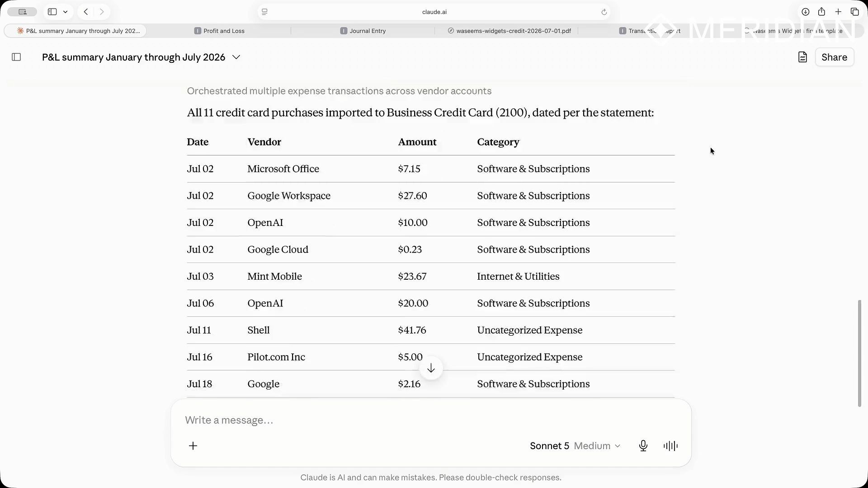Start voice mode waveform icon
This screenshot has height=488, width=868.
point(670,446)
